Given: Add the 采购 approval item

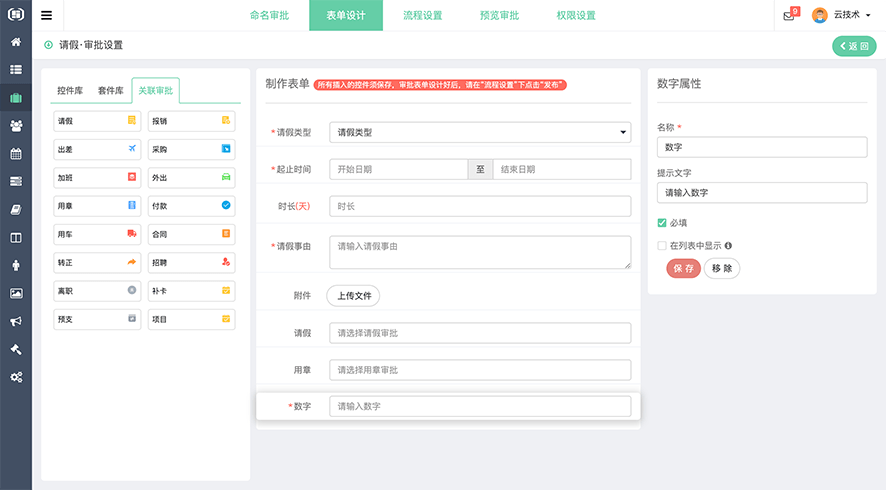Looking at the screenshot, I should point(191,149).
